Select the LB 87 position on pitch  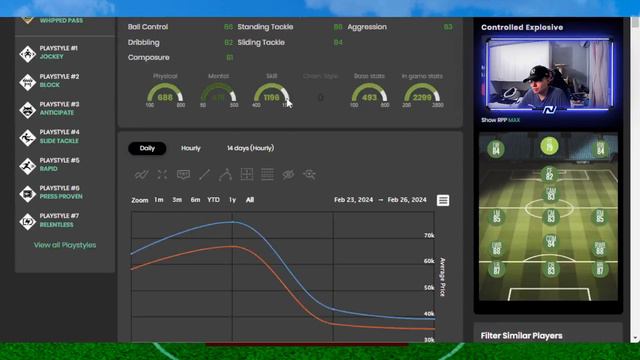[x=496, y=269]
